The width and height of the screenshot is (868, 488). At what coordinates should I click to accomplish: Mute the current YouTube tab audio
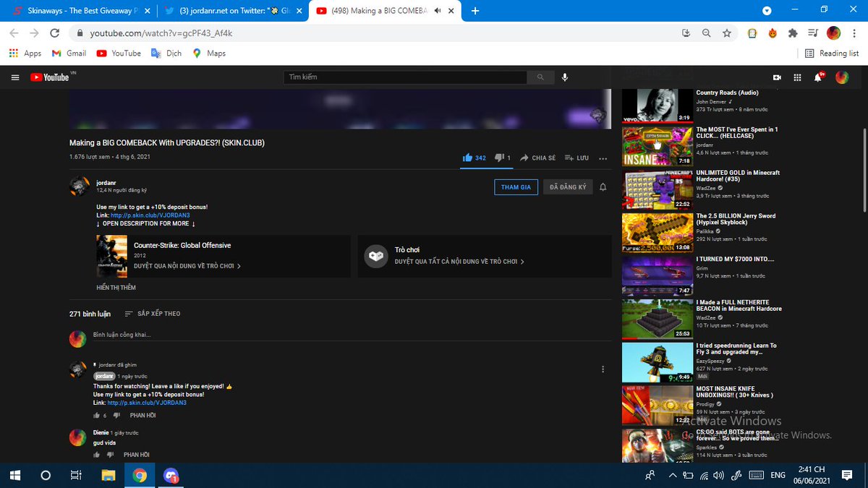pos(438,11)
